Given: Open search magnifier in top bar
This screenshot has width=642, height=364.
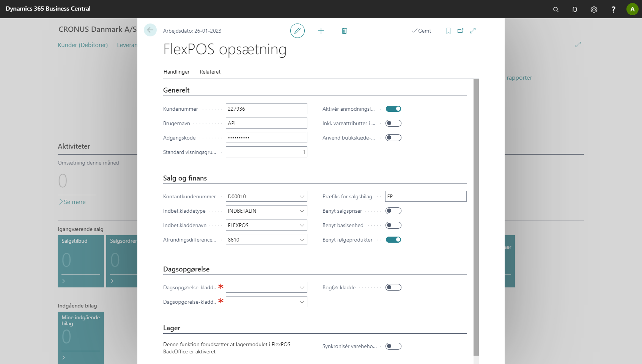Looking at the screenshot, I should [x=556, y=9].
